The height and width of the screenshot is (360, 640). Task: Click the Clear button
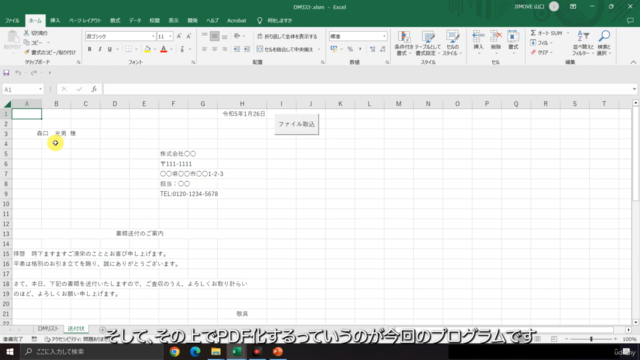coord(541,53)
